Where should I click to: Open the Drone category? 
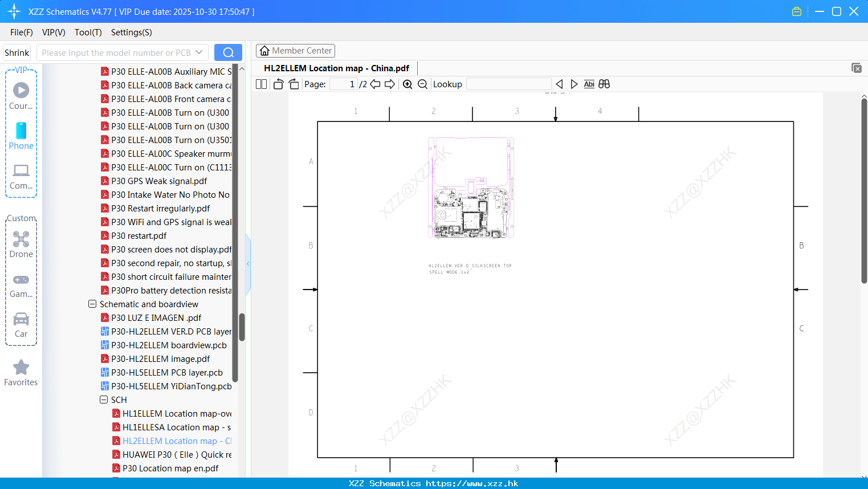click(x=21, y=244)
